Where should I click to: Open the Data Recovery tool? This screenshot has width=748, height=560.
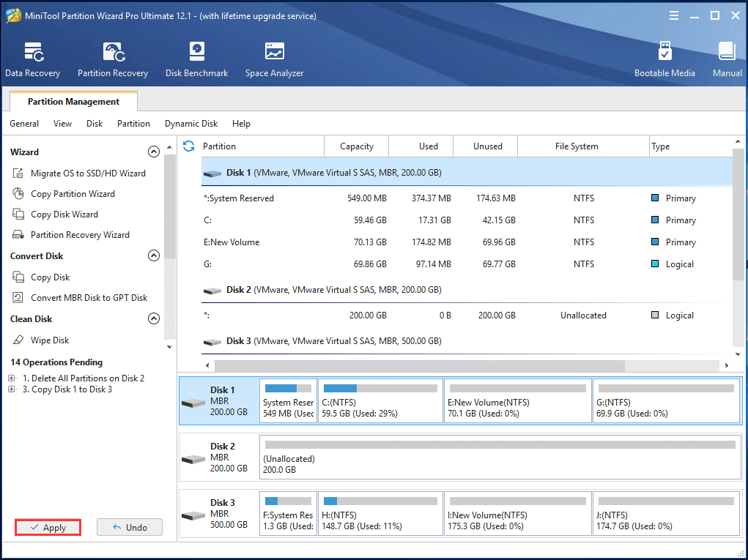[32, 59]
